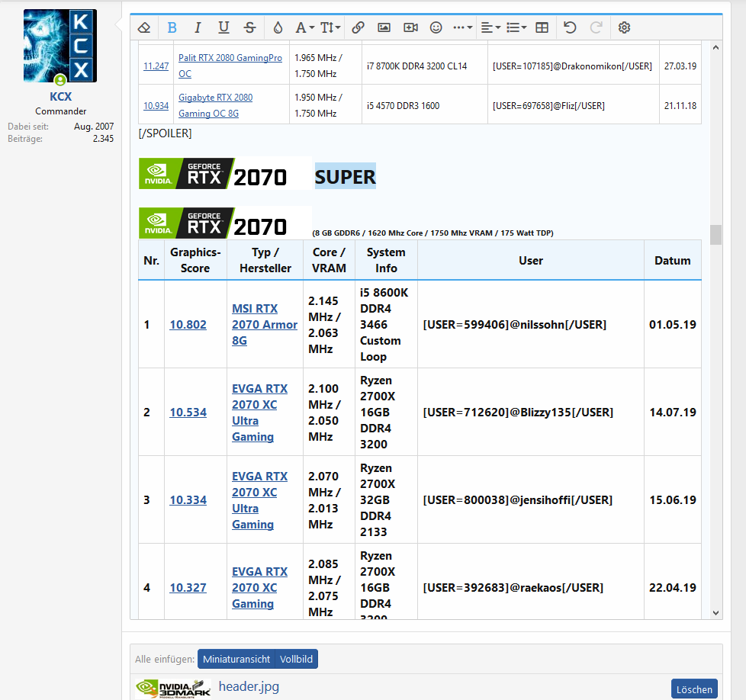Open Gigabyte RTX 2080 Gaming OC 8G link
This screenshot has height=700, width=746.
216,105
